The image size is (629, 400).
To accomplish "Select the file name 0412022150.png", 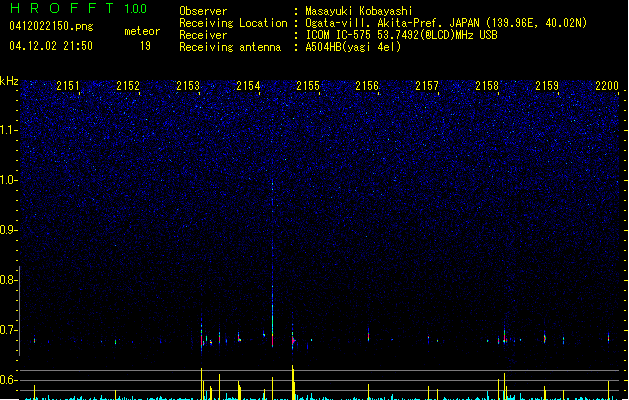I will coord(51,26).
